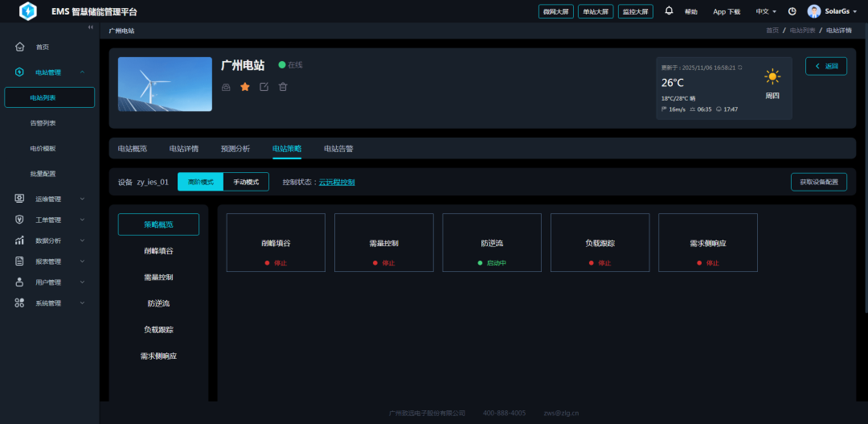Open the SolarGs user account dropdown
868x424 pixels.
[832, 11]
